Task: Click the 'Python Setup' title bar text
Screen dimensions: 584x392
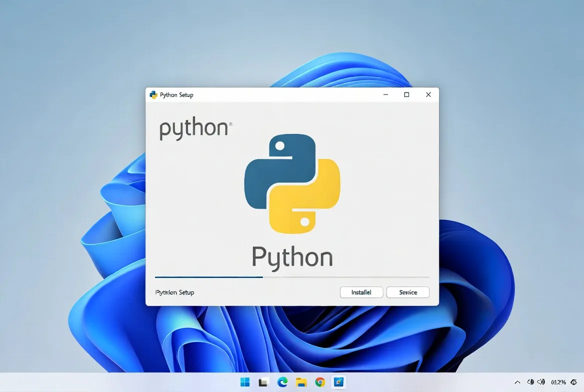Action: coord(176,95)
